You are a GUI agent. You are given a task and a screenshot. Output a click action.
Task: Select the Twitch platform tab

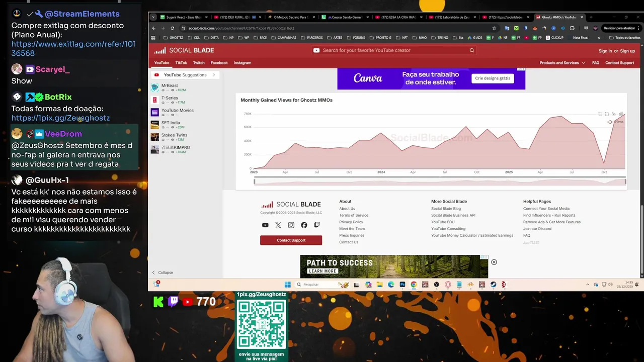[199, 63]
